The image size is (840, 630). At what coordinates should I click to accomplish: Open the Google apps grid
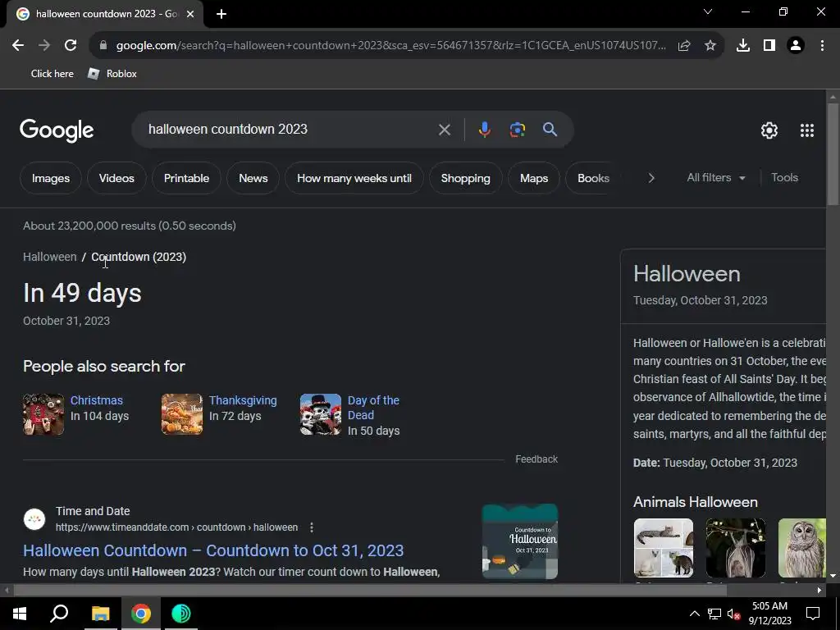tap(807, 130)
